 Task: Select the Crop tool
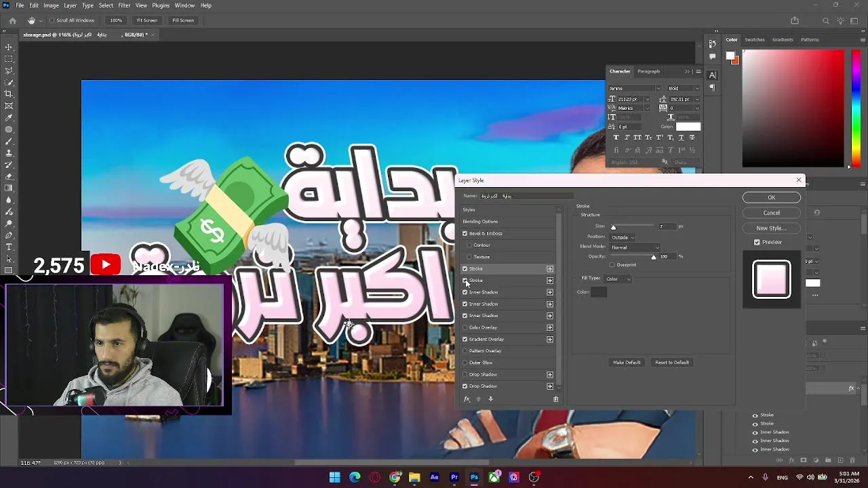pyautogui.click(x=9, y=94)
